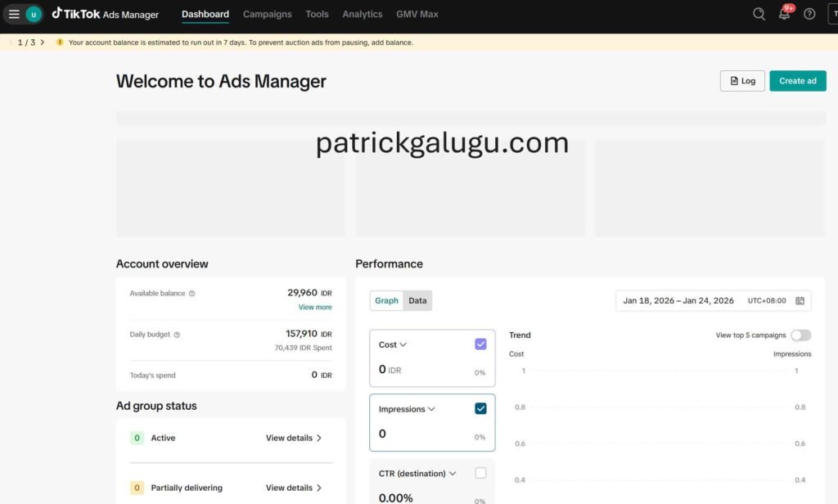
Task: Click the help question mark icon
Action: (809, 14)
